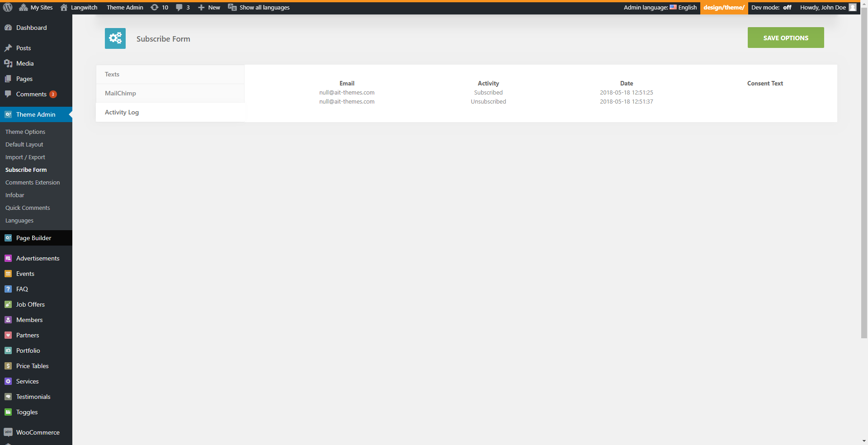Click the red comments count badge 3
Viewport: 868px width, 445px height.
click(x=53, y=94)
